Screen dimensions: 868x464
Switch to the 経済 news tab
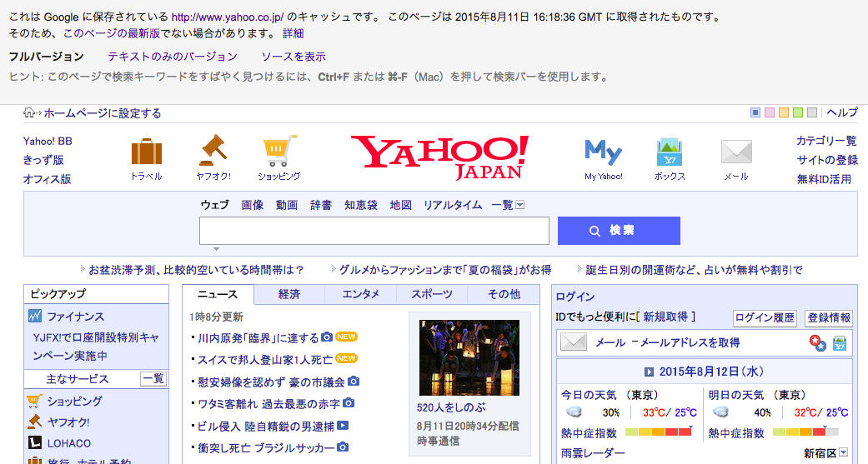click(289, 294)
